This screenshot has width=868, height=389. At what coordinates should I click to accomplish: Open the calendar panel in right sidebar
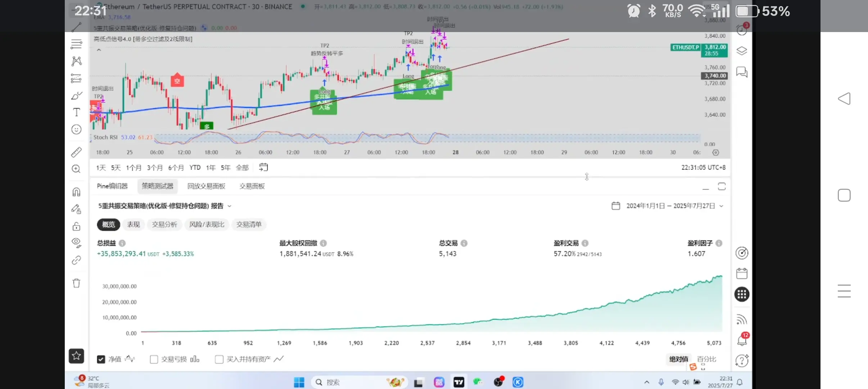(742, 274)
